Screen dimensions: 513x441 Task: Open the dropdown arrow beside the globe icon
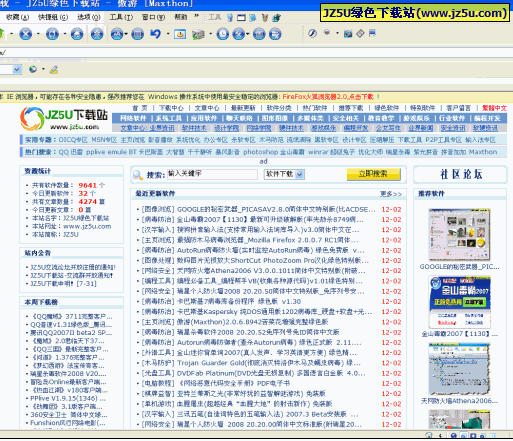coord(43,69)
